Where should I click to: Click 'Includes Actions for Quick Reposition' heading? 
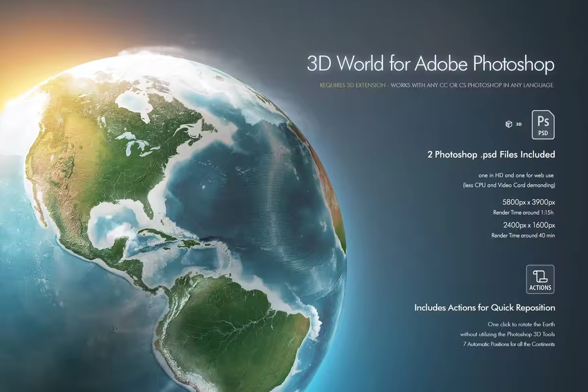tap(485, 308)
